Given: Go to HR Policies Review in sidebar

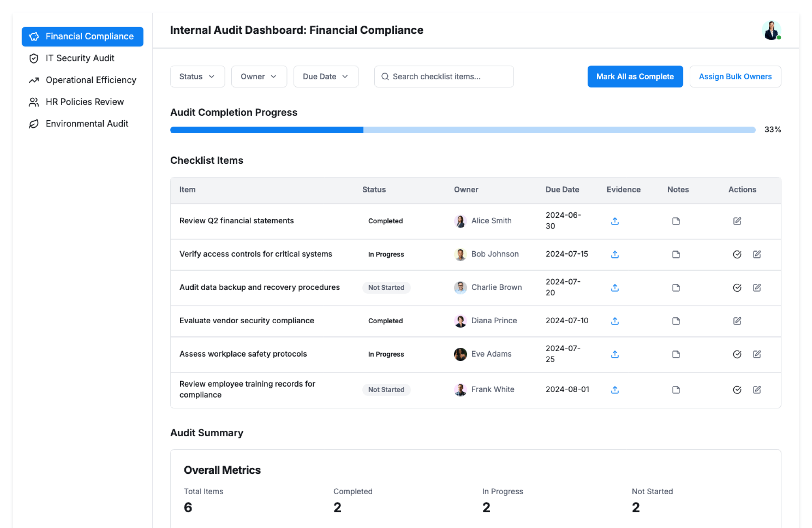Looking at the screenshot, I should point(85,102).
